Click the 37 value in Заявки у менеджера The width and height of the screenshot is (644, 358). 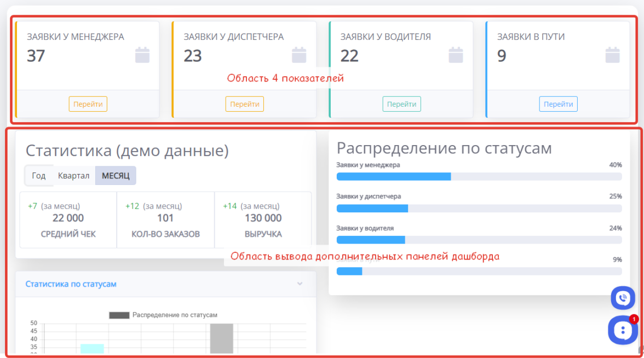36,56
